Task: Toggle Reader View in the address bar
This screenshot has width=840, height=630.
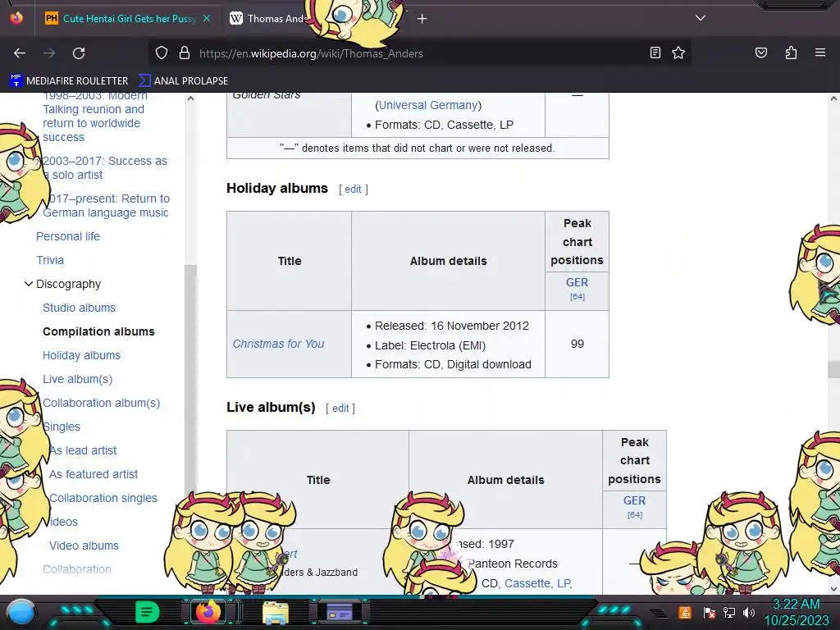Action: pyautogui.click(x=655, y=52)
